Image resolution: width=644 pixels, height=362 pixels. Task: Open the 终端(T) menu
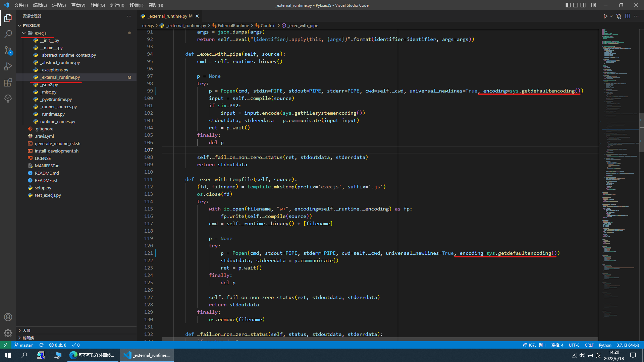coord(136,5)
